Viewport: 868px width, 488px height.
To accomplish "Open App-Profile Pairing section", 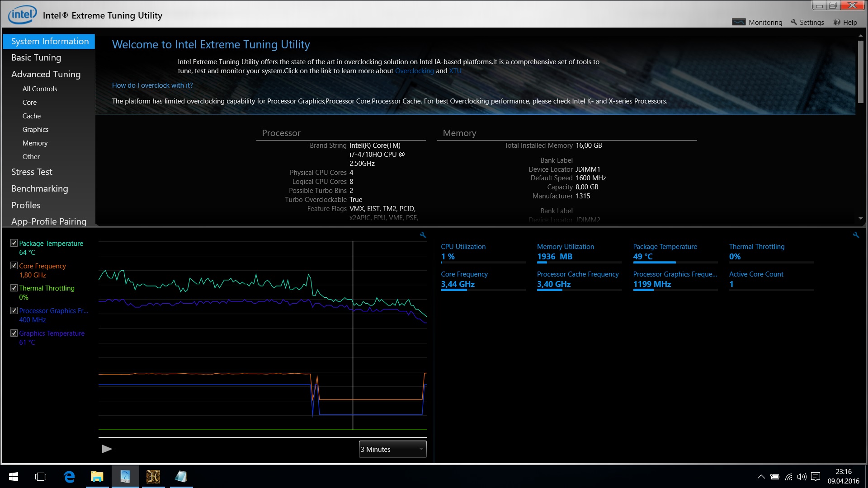I will 49,221.
